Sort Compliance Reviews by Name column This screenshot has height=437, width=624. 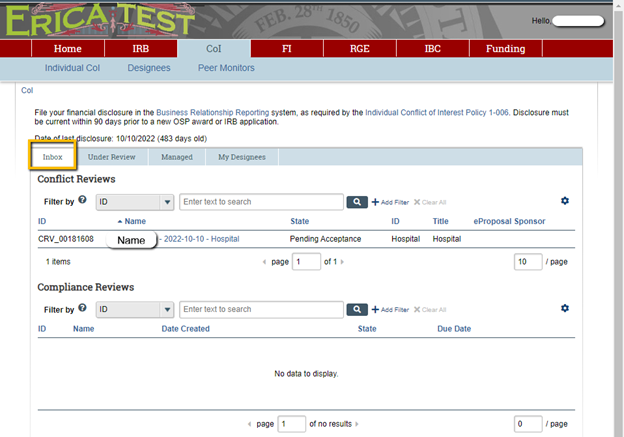tap(84, 329)
